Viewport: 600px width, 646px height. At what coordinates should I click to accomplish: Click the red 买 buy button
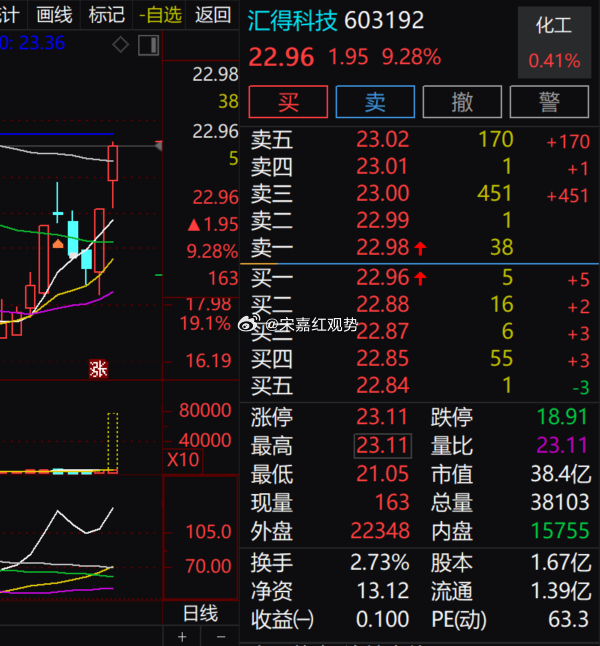click(288, 102)
